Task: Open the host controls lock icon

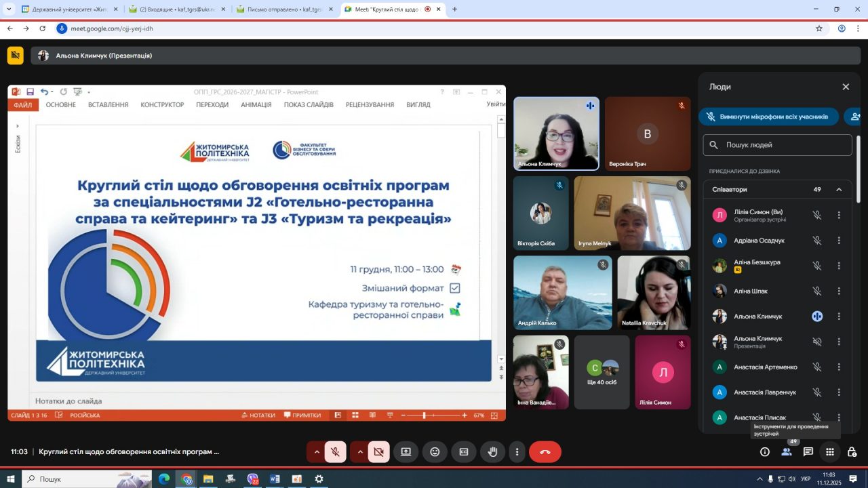Action: pyautogui.click(x=852, y=452)
